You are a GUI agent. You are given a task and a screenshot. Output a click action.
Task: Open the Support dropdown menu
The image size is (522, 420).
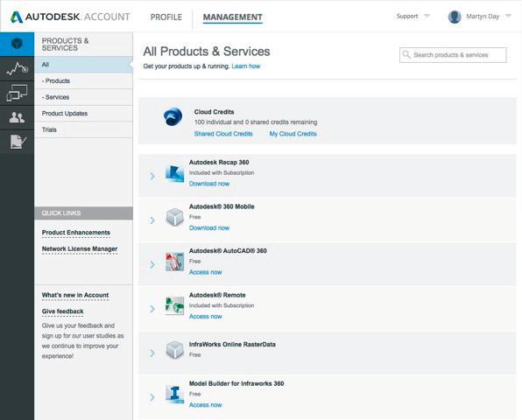[413, 16]
